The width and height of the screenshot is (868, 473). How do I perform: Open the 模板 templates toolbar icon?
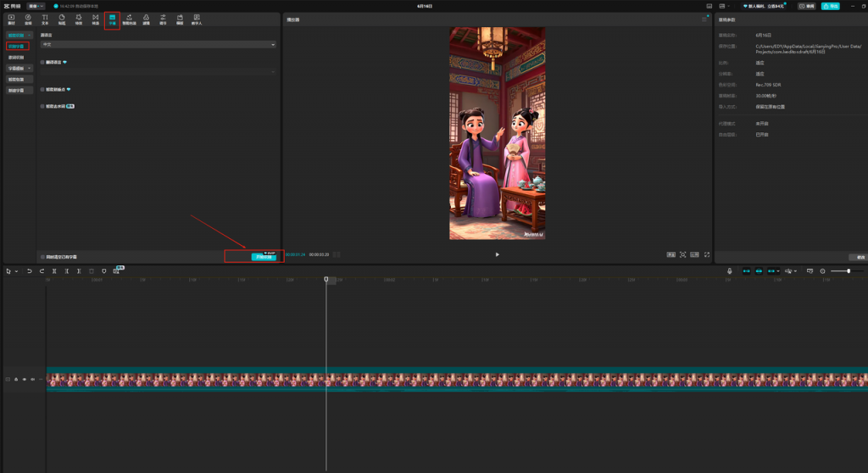180,19
